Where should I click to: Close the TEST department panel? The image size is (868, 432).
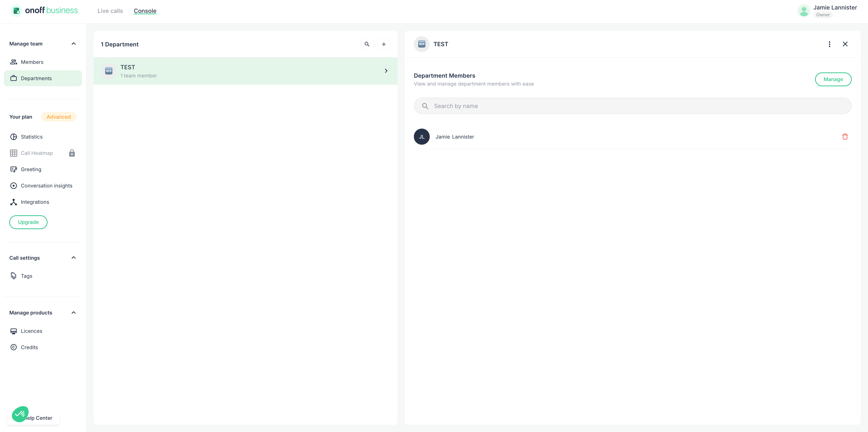(845, 44)
